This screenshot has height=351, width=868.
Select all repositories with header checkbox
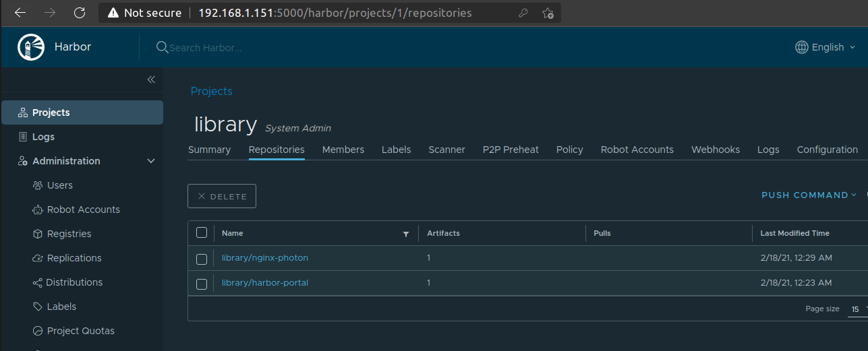pos(202,232)
